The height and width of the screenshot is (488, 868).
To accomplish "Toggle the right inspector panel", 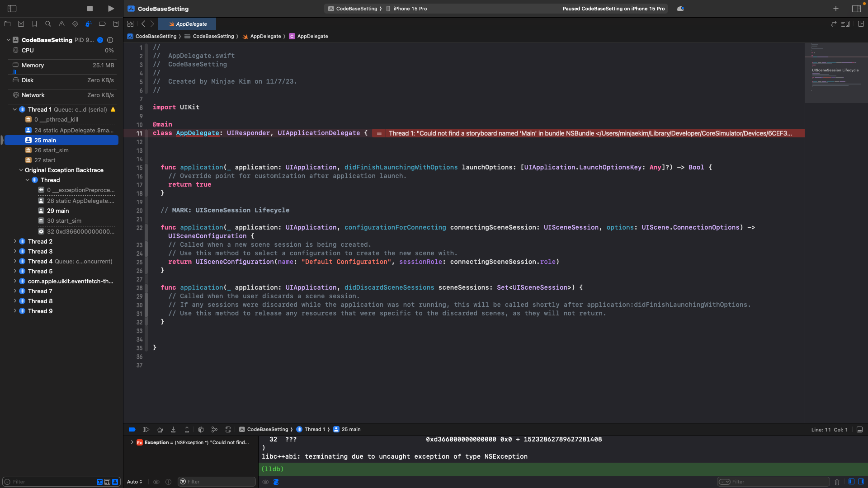I will pyautogui.click(x=856, y=9).
